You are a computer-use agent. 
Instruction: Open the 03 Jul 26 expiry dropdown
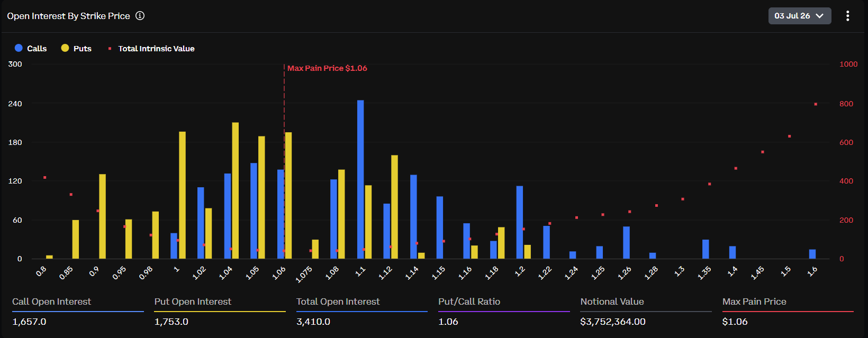point(800,16)
